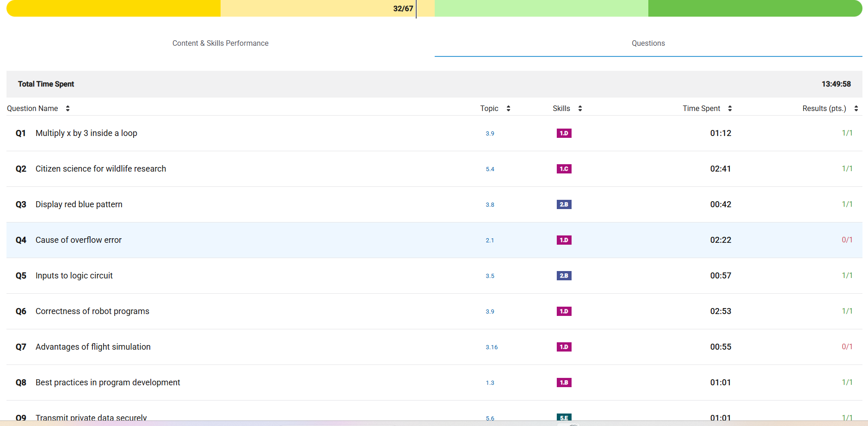This screenshot has width=868, height=426.
Task: Click the yellow score band segment
Action: click(113, 8)
